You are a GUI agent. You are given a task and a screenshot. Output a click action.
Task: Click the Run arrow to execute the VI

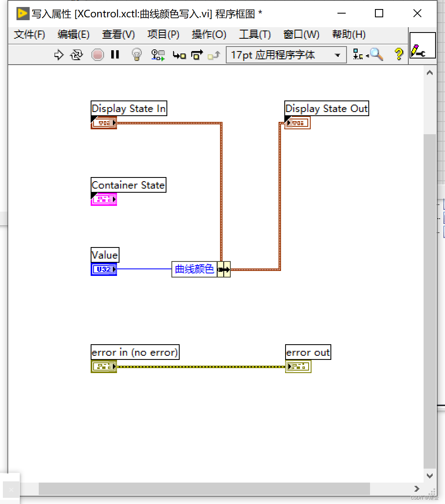(x=59, y=55)
